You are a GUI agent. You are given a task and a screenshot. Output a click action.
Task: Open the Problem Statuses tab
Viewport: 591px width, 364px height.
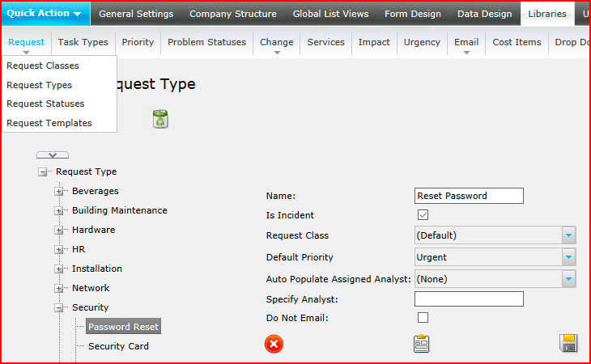(x=207, y=42)
